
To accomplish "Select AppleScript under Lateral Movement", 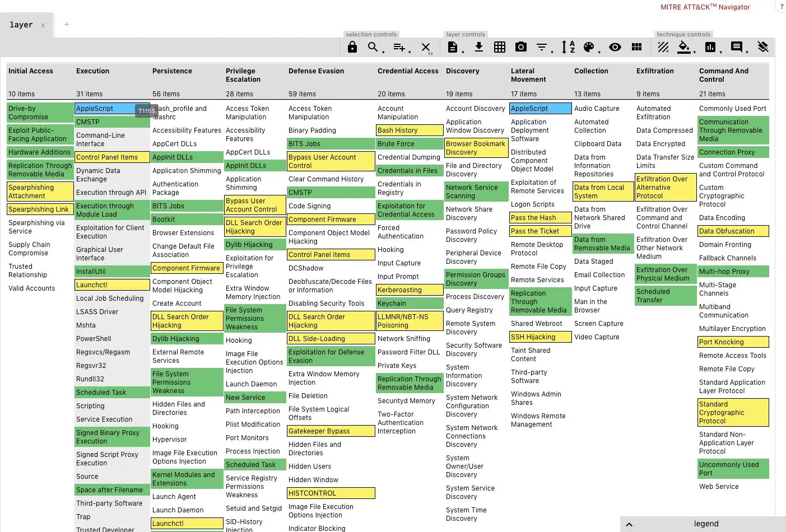I will coord(541,109).
